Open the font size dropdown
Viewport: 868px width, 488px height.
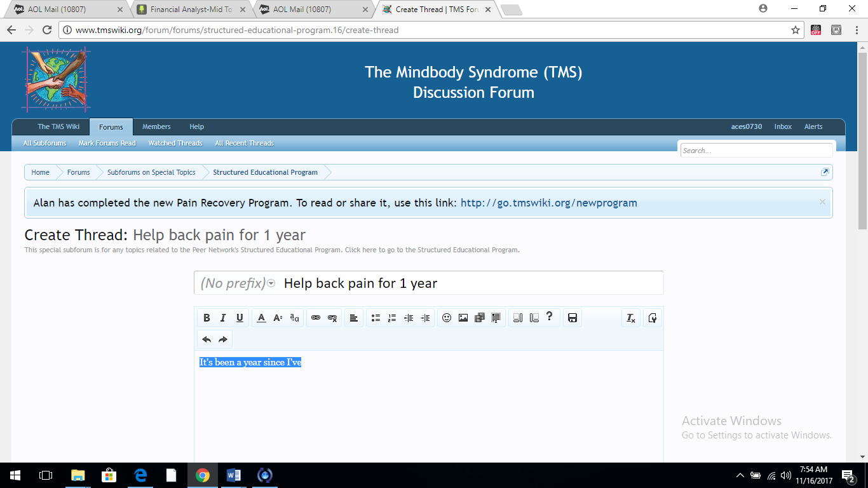[278, 318]
